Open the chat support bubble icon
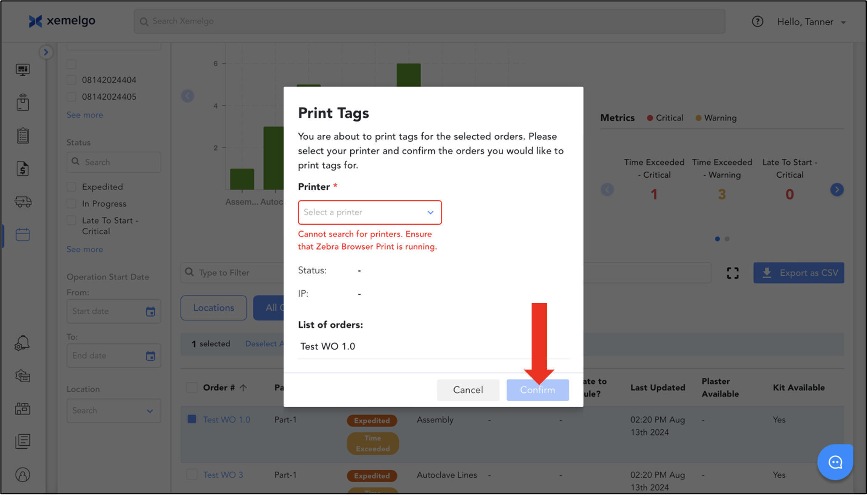Image resolution: width=868 pixels, height=495 pixels. 834,462
